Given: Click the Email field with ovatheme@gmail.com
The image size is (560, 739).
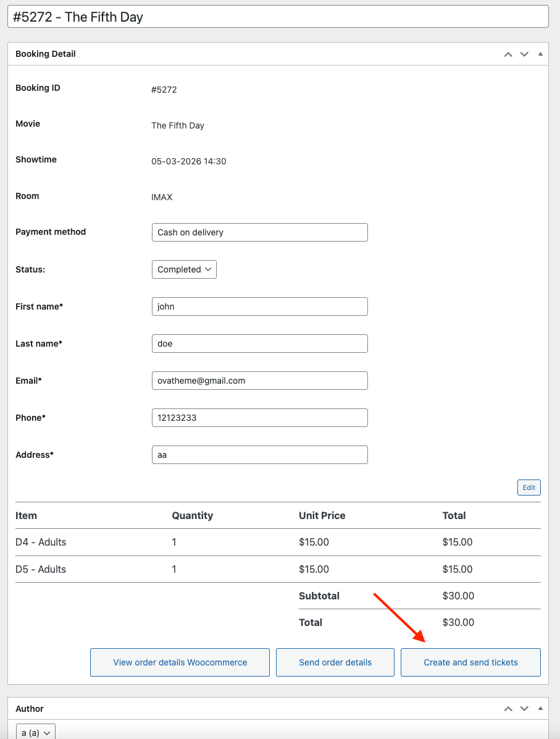Looking at the screenshot, I should (259, 381).
